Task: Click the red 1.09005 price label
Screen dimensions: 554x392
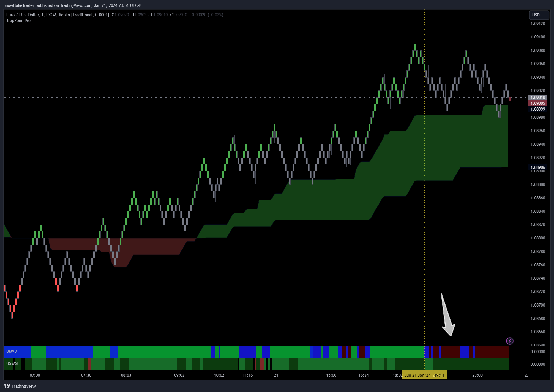Action: [x=537, y=103]
